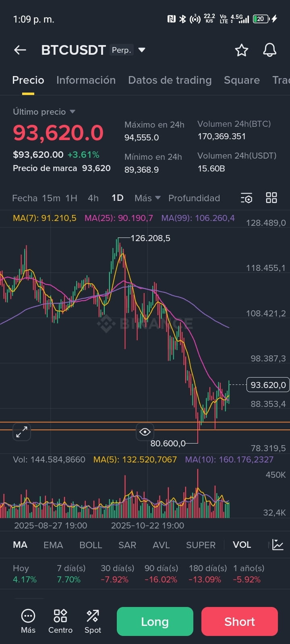Tap battery indicator in status bar
This screenshot has height=644, width=290.
coord(261,19)
